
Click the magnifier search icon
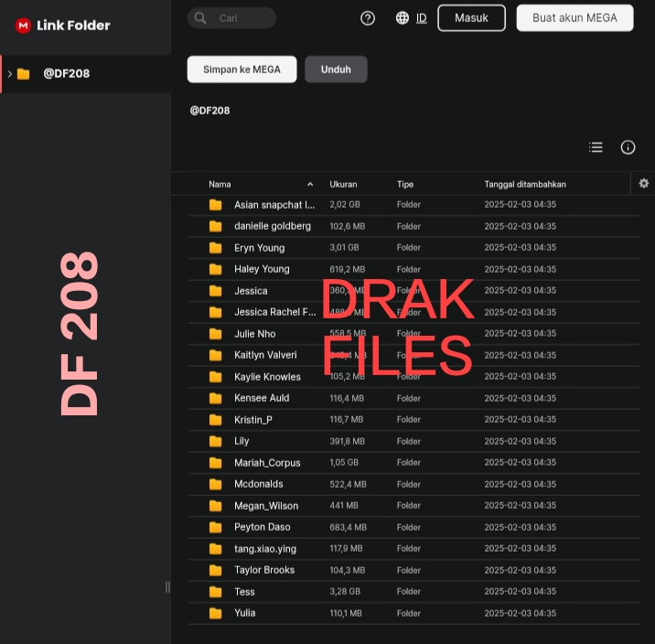point(200,18)
